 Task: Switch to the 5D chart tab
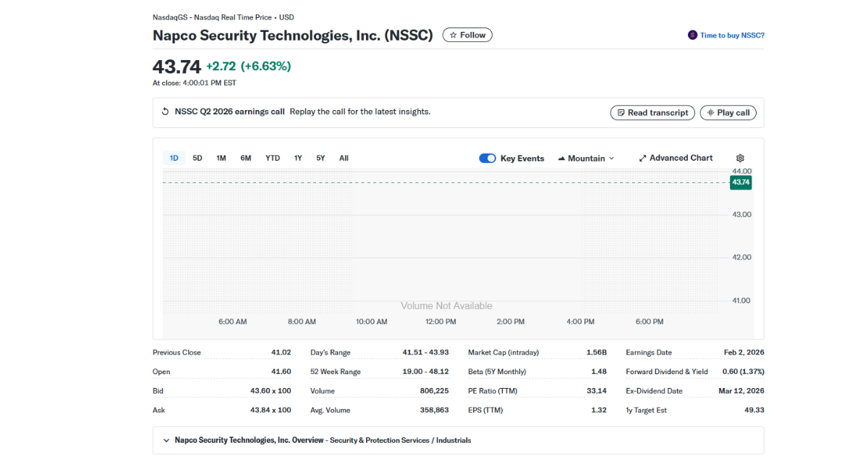197,157
